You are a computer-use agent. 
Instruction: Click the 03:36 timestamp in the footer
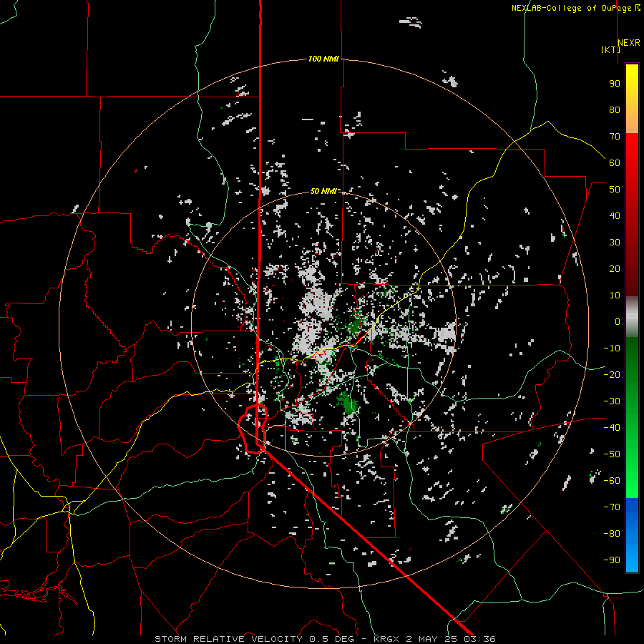pyautogui.click(x=479, y=639)
